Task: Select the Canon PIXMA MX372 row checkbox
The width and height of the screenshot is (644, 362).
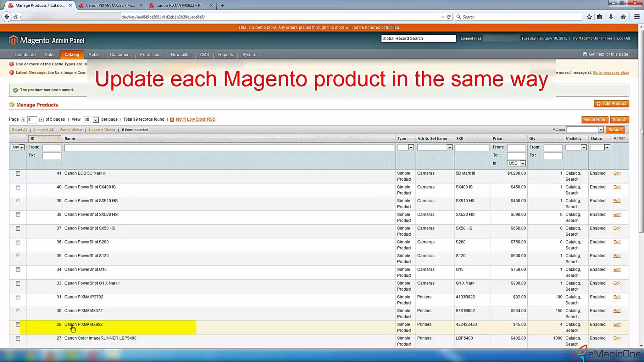Action: point(18,311)
